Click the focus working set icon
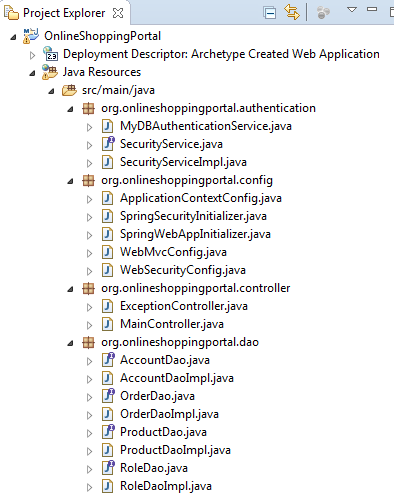 click(x=323, y=13)
